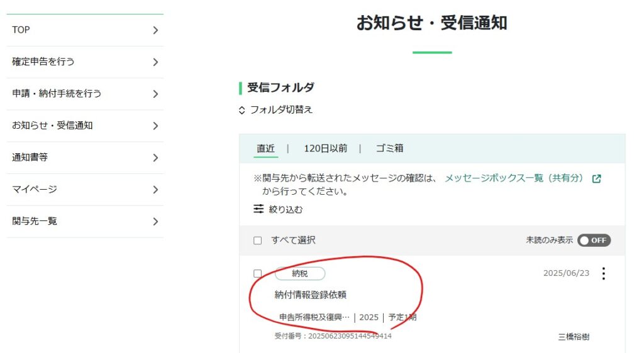Tick the checkbox for the 納付情報登録依頼 message
Screen dimensions: 644x353
(257, 273)
